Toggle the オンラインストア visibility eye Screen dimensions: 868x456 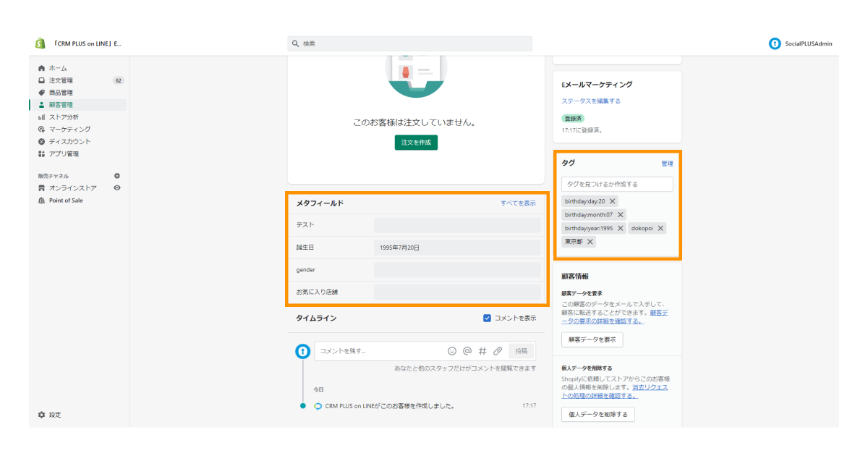click(x=117, y=187)
